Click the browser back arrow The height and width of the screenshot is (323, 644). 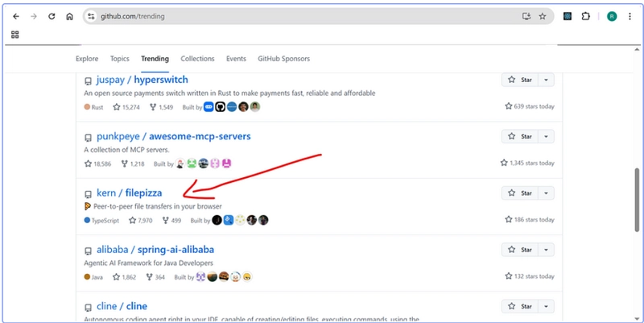(15, 16)
